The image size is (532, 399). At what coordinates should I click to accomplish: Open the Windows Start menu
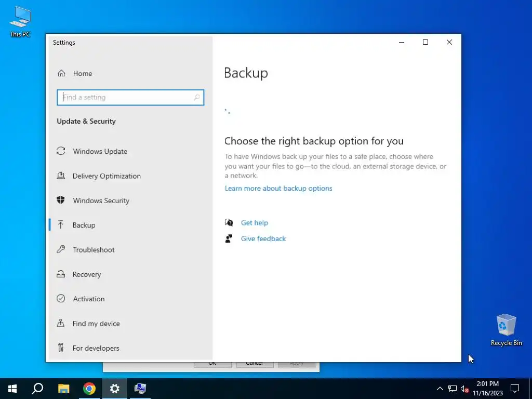coord(12,389)
